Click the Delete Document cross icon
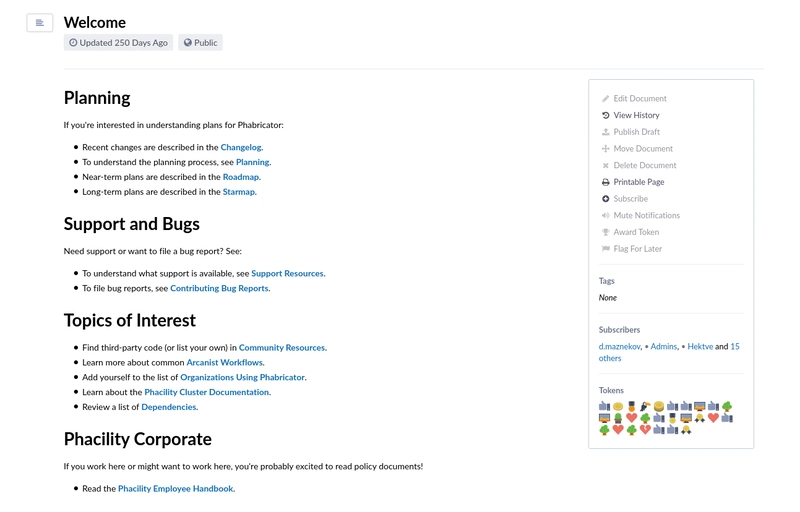Viewport: 800px width, 512px height. pos(605,166)
